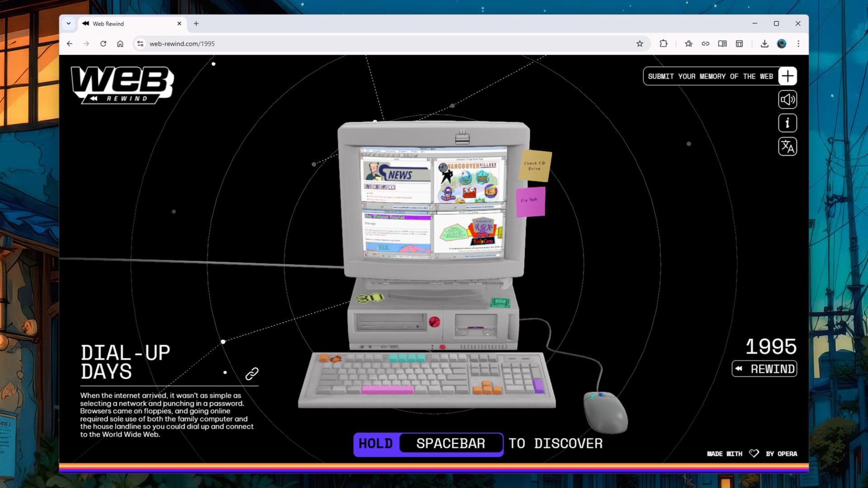Toggle the browser side panel icon
Viewport: 868px width, 488px height.
739,43
